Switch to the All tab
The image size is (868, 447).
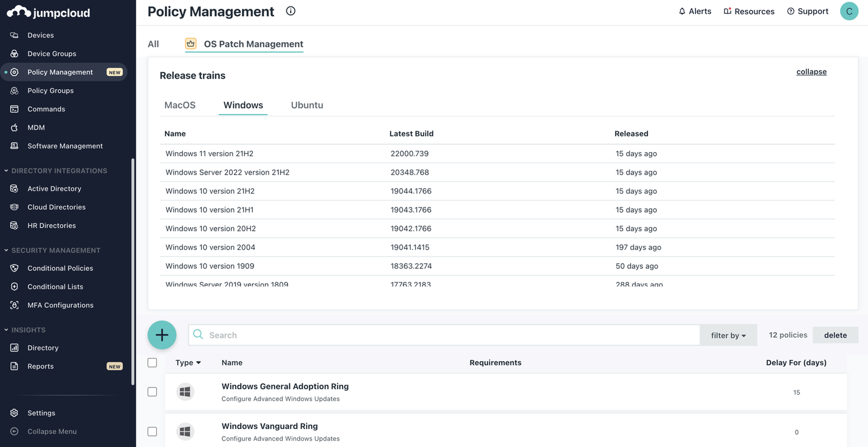click(153, 44)
